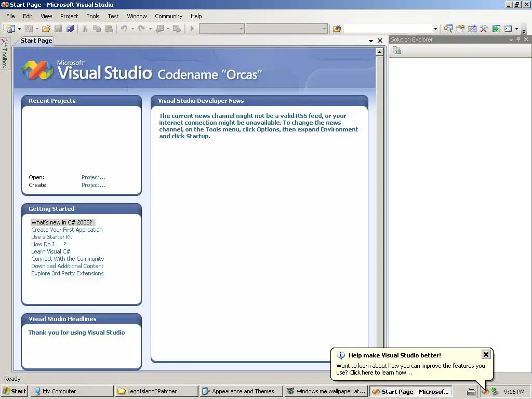The width and height of the screenshot is (532, 399).
Task: Click the Properties Window toolbar icon
Action: coord(460,29)
